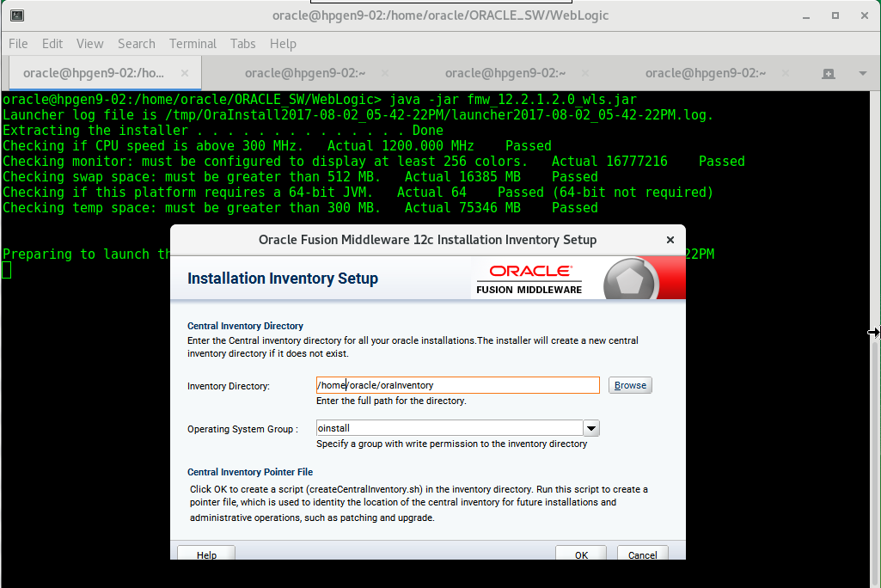Click the Oracle logo in the installer banner
Screen dimensions: 881x588
529,272
